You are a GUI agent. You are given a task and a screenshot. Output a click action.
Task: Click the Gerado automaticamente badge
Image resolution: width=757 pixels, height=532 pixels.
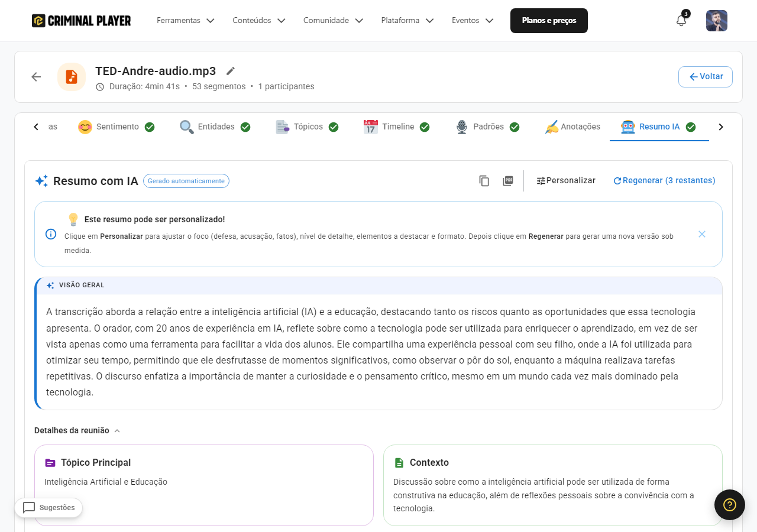(186, 181)
